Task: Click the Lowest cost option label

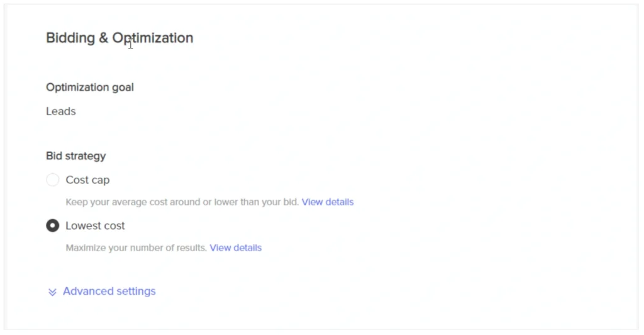Action: click(95, 225)
